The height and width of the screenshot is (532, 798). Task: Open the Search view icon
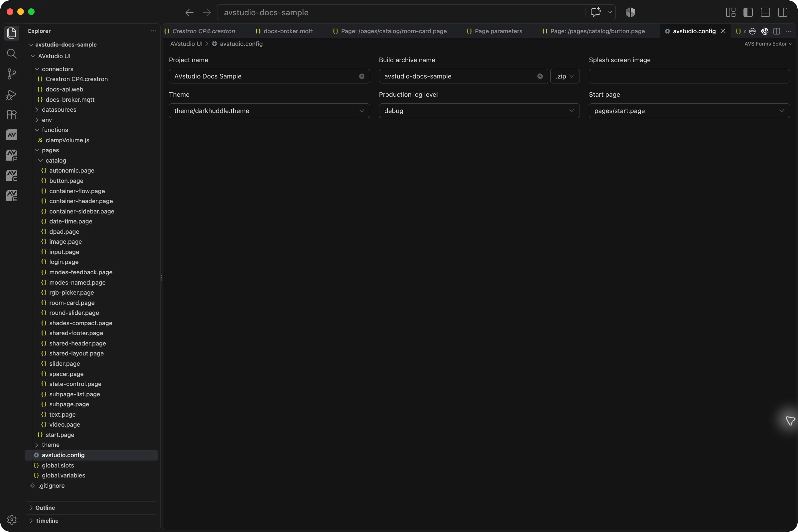tap(12, 53)
